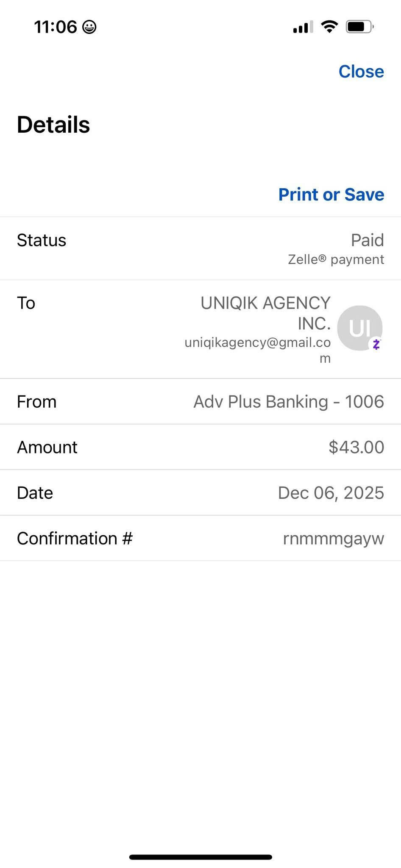
Task: Tap the Dec 06, 2025 date value
Action: pos(331,493)
